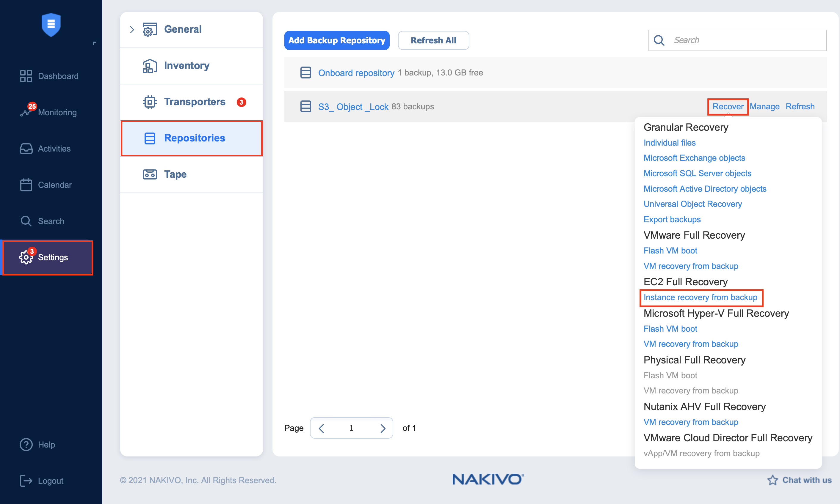Click the Refresh All button
The height and width of the screenshot is (504, 840).
point(433,40)
